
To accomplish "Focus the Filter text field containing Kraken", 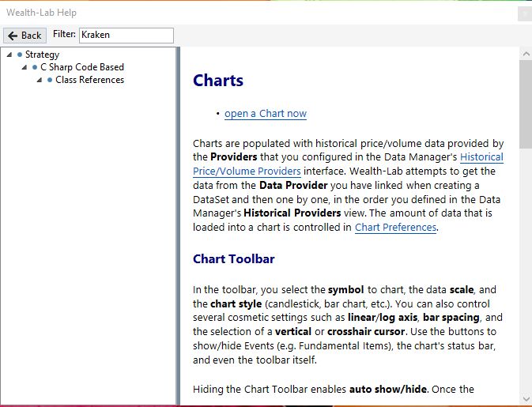I will pos(126,36).
